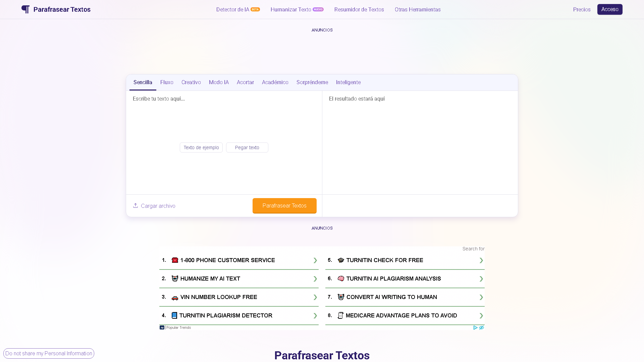Expand the CONVERT AI WRITING TO HUMAN suggestion

(x=481, y=297)
